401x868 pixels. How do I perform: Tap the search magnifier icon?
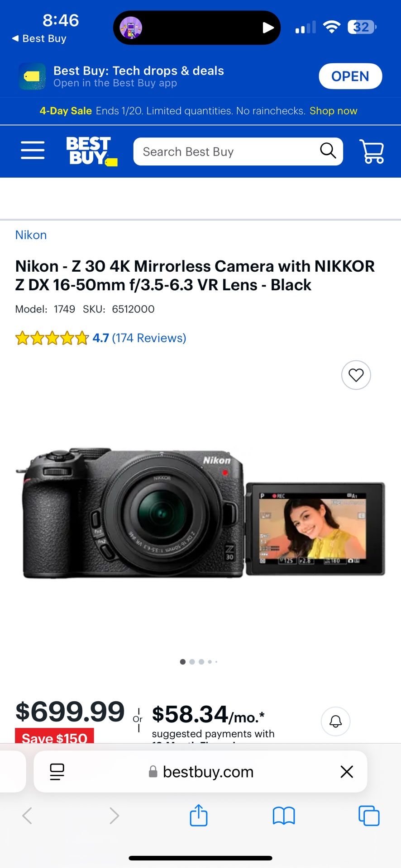point(328,151)
